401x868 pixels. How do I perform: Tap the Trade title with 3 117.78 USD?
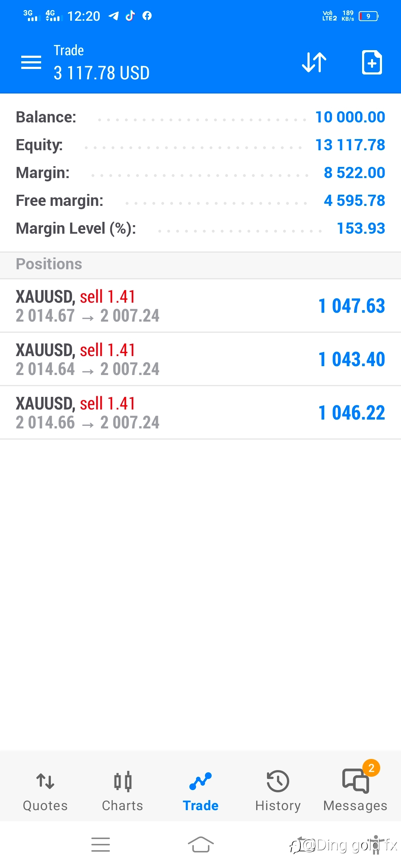(101, 62)
